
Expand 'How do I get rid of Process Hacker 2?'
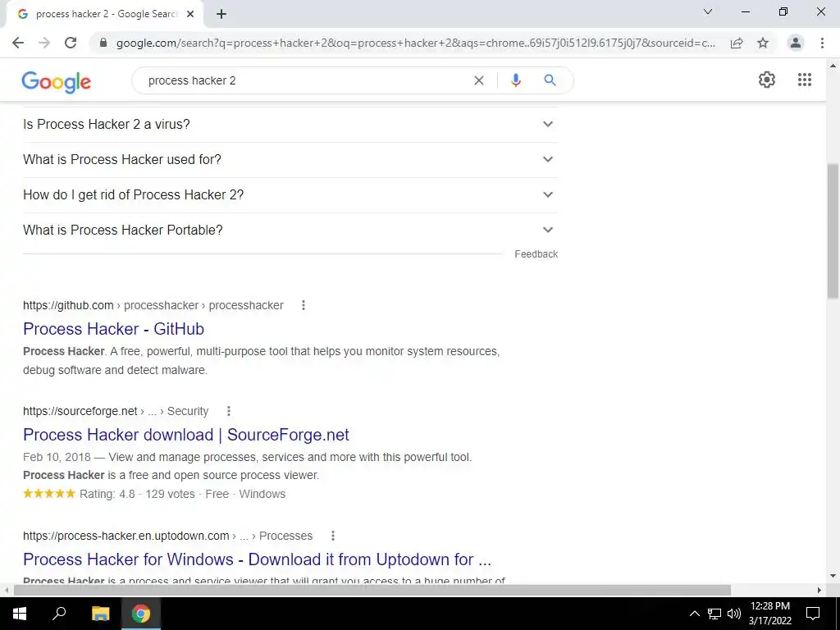coord(290,195)
